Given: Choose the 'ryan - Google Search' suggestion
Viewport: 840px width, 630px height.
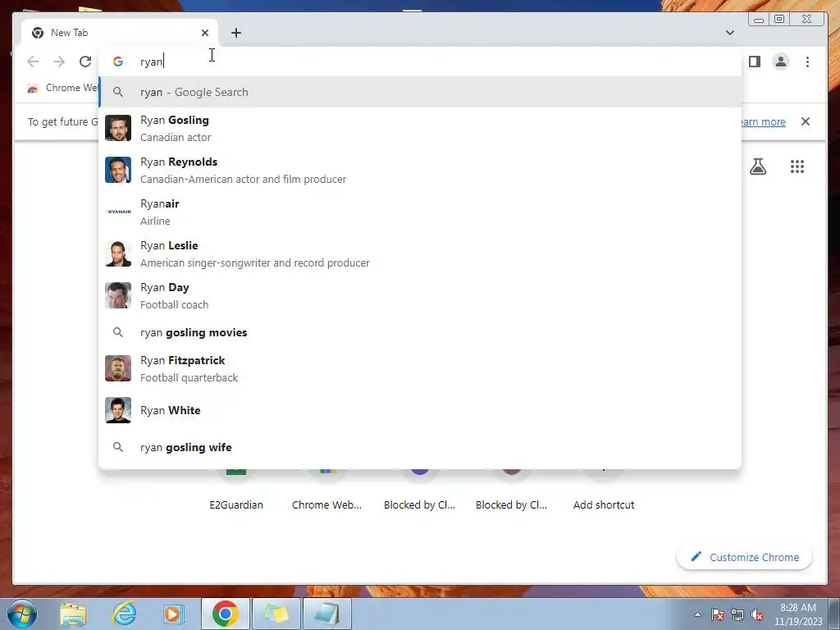Looking at the screenshot, I should (420, 92).
